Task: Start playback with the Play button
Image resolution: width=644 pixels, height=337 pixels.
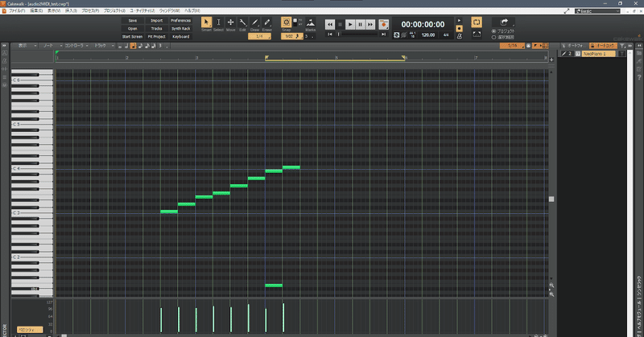Action: click(x=350, y=25)
